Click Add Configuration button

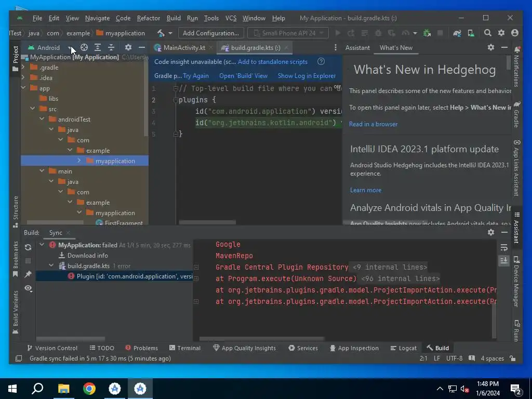pyautogui.click(x=211, y=33)
